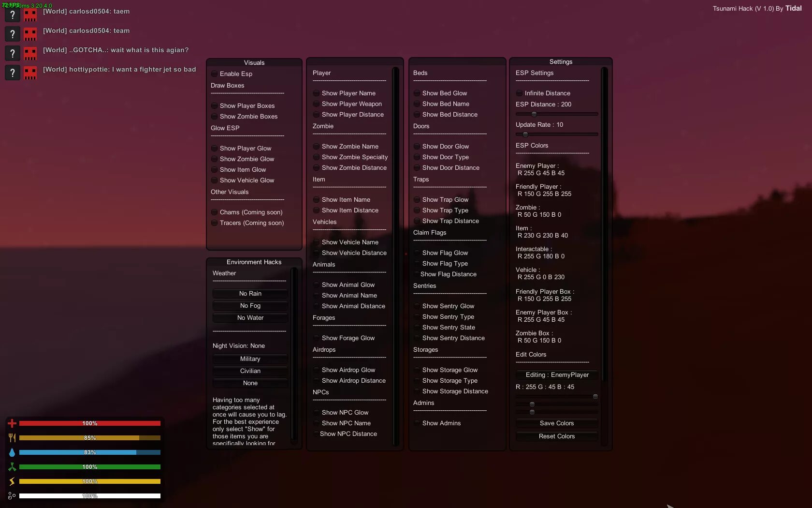Check Chams (Coming soon) option
The image size is (812, 508).
point(215,212)
